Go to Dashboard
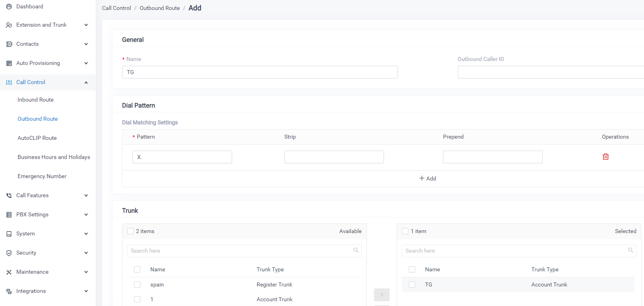This screenshot has width=644, height=306. (x=30, y=7)
